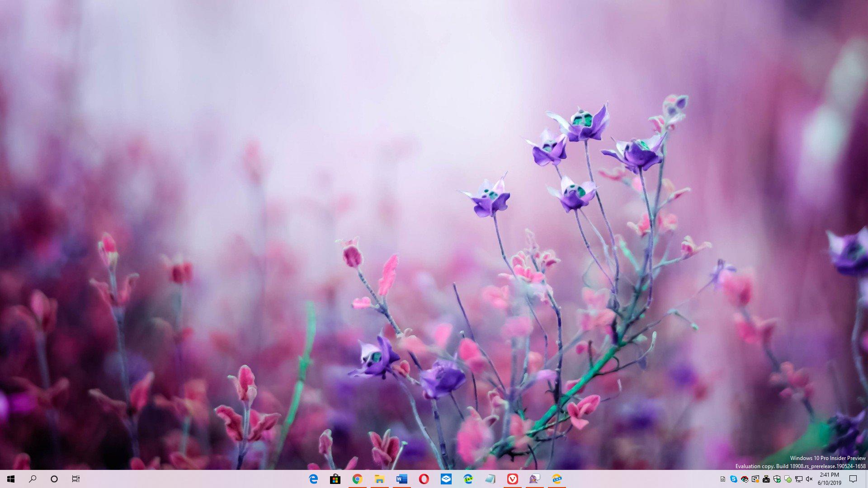
Task: Click document tray icon beside Skype
Action: click(722, 479)
